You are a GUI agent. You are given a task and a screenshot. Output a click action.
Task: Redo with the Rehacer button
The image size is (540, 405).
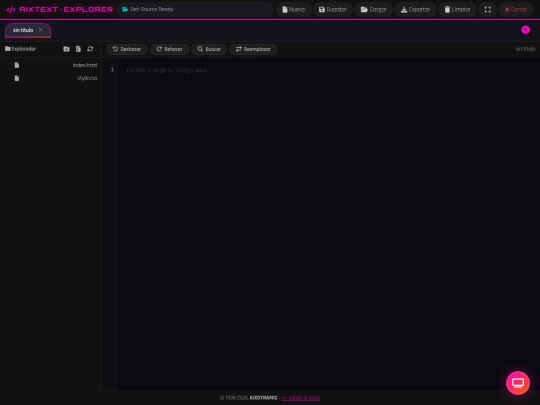[169, 49]
